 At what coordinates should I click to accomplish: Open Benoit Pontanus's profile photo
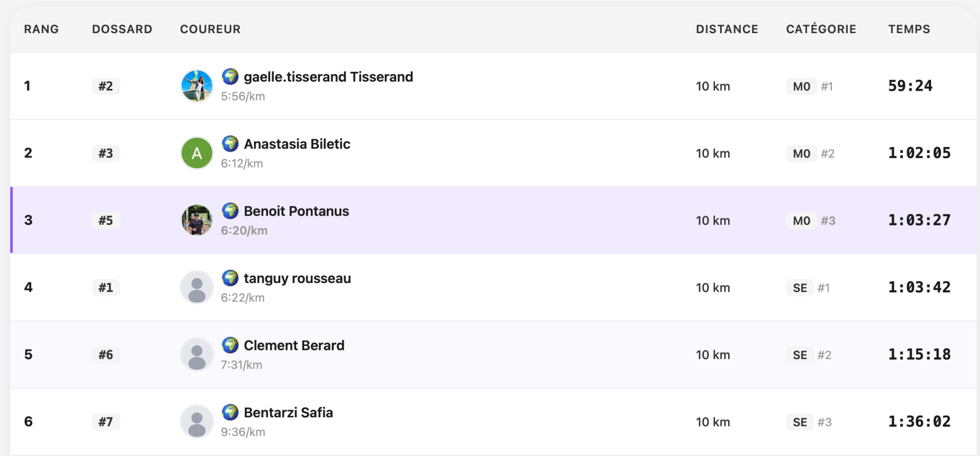197,220
